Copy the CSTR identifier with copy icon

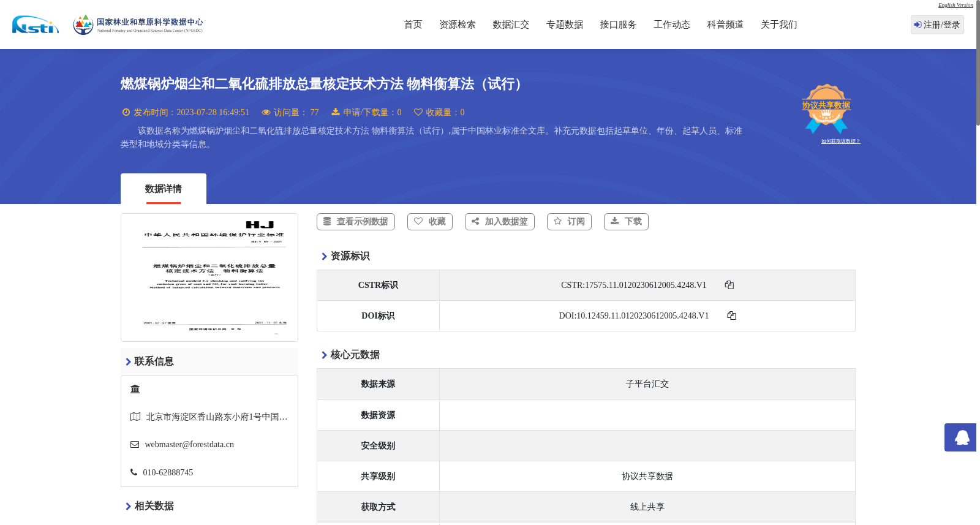(729, 285)
